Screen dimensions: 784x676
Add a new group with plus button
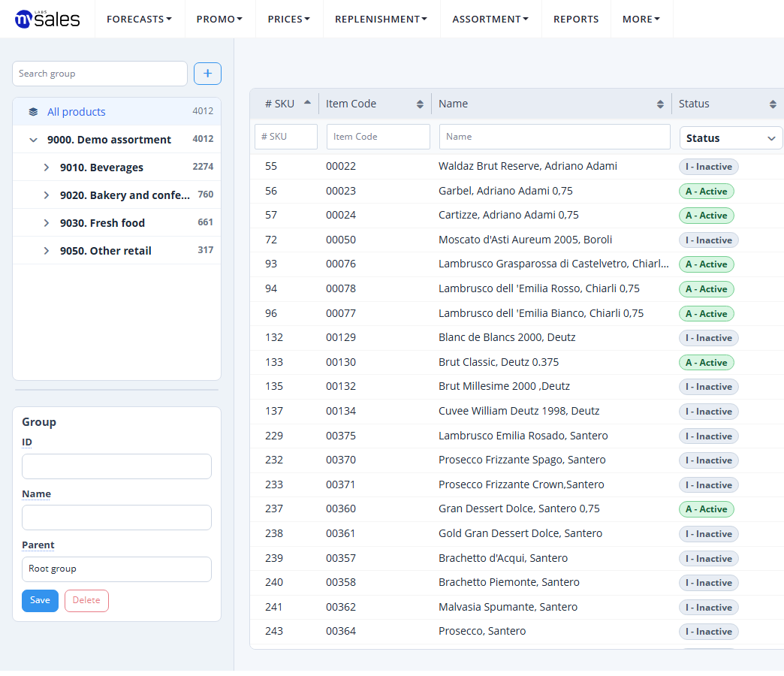point(207,74)
